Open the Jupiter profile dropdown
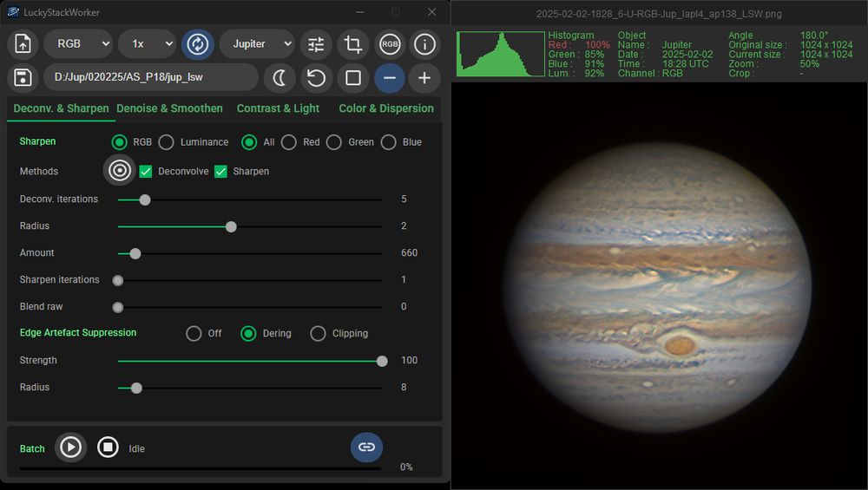Screen dimensions: 868x490 [x=256, y=43]
